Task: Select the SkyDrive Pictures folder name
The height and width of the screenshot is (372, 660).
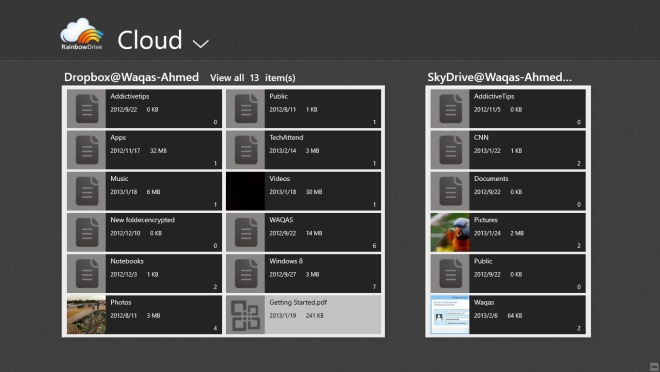Action: tap(486, 220)
